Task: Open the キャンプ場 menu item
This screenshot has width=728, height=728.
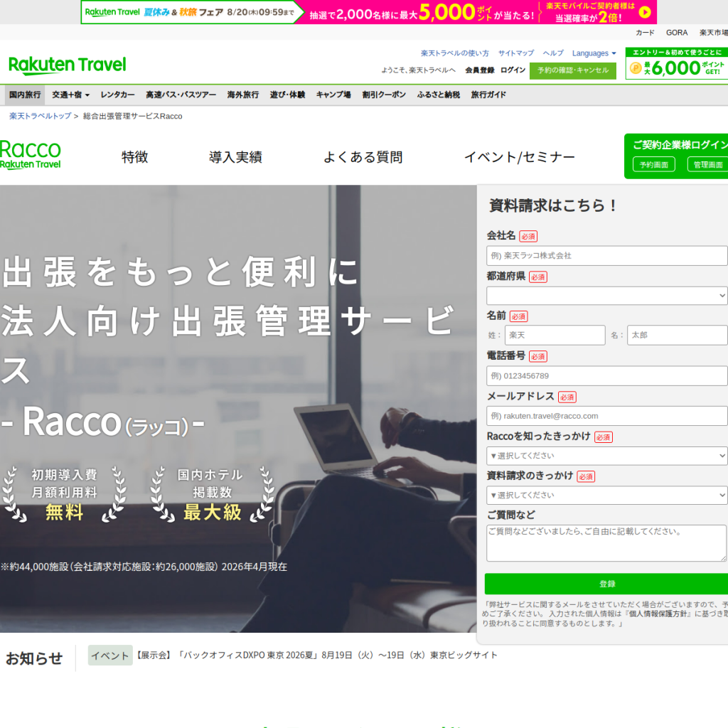Action: coord(333,95)
